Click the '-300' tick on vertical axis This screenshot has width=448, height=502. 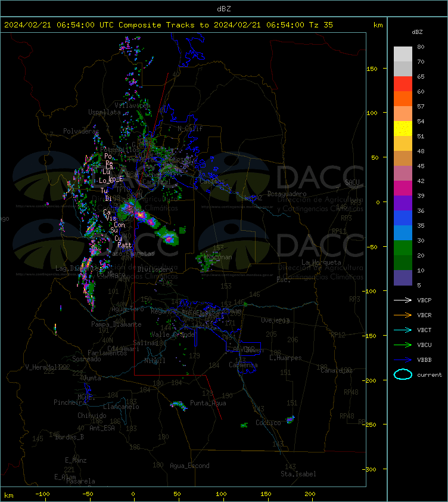pos(371,469)
